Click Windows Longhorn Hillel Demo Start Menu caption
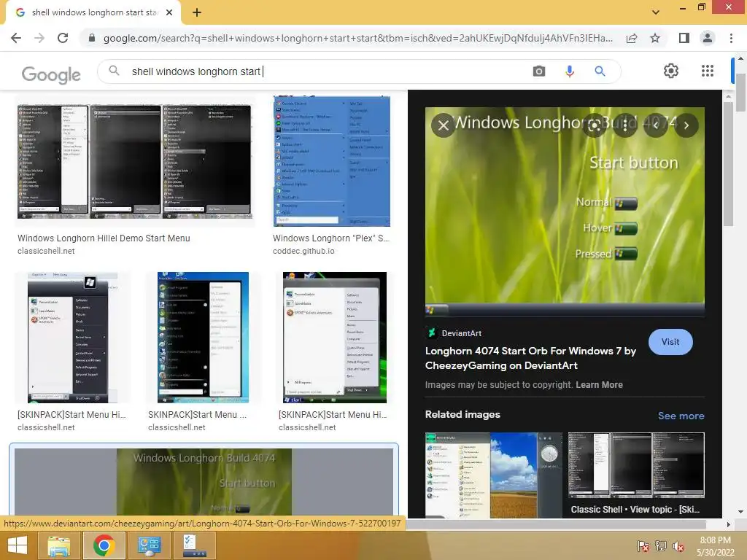Image resolution: width=747 pixels, height=560 pixels. tap(104, 238)
